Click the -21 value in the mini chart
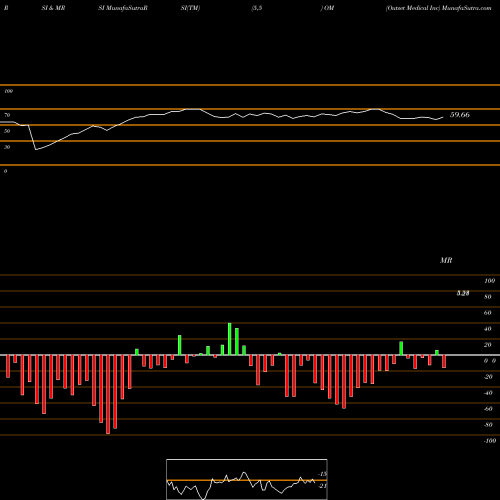500x500 pixels. point(323,486)
